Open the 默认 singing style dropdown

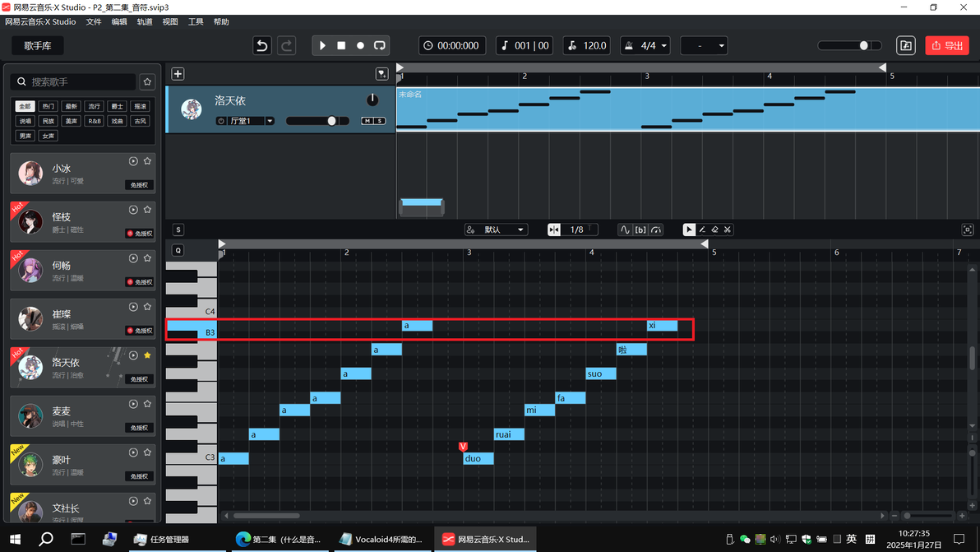[x=497, y=230]
